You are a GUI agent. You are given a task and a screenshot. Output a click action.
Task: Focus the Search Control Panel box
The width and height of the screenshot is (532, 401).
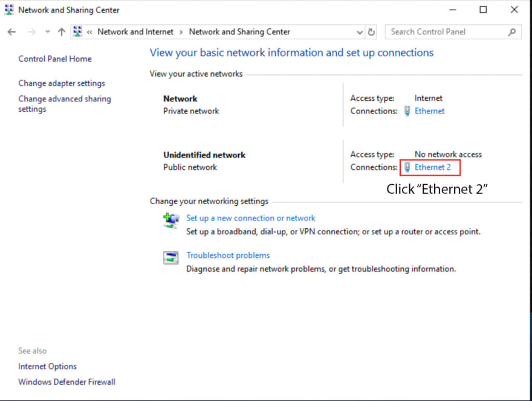pyautogui.click(x=453, y=32)
